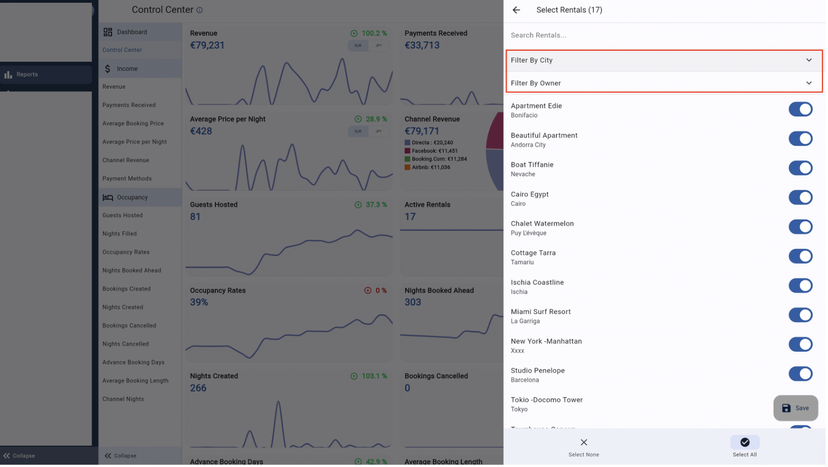Click the Revenue line chart
The image size is (828, 467).
tap(290, 81)
